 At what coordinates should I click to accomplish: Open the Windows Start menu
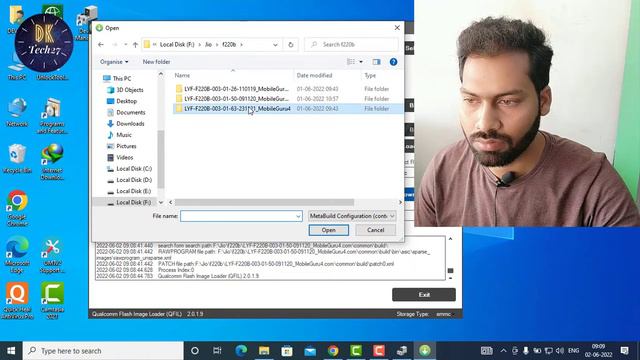pyautogui.click(x=11, y=351)
